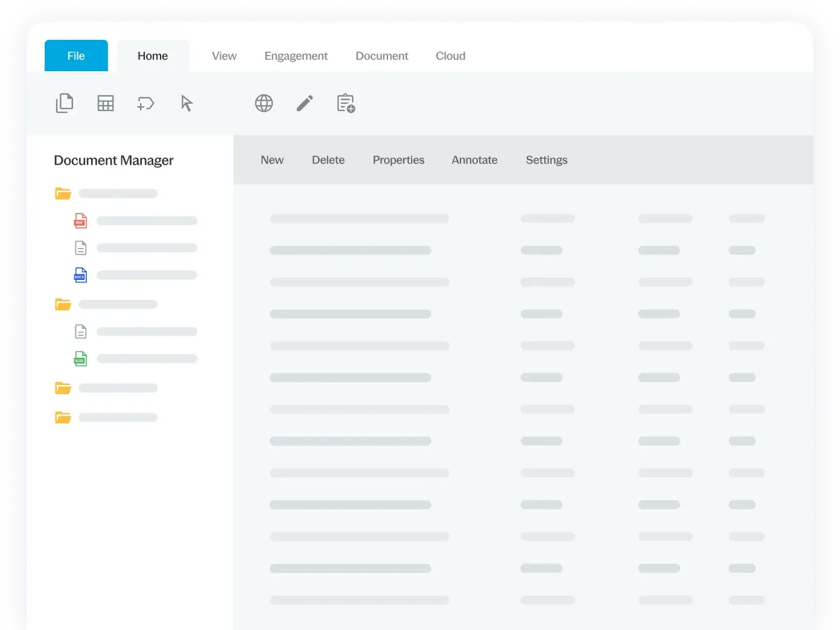Viewport: 840px width, 630px height.
Task: Open the green XLSX spreadsheet file
Action: tap(80, 358)
